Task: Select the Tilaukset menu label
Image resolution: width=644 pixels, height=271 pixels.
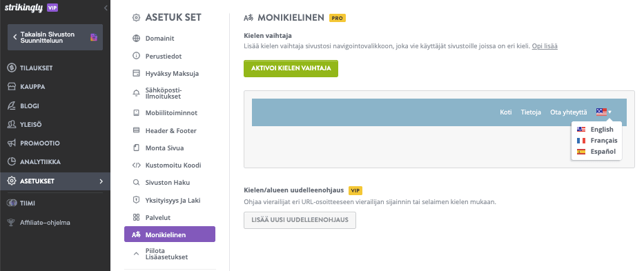Action: tap(36, 68)
